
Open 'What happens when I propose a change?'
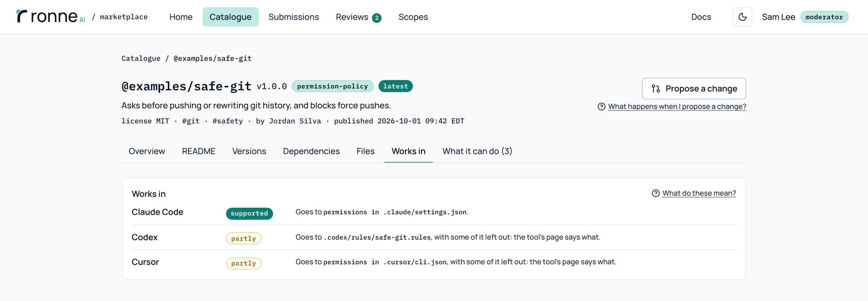tap(677, 107)
